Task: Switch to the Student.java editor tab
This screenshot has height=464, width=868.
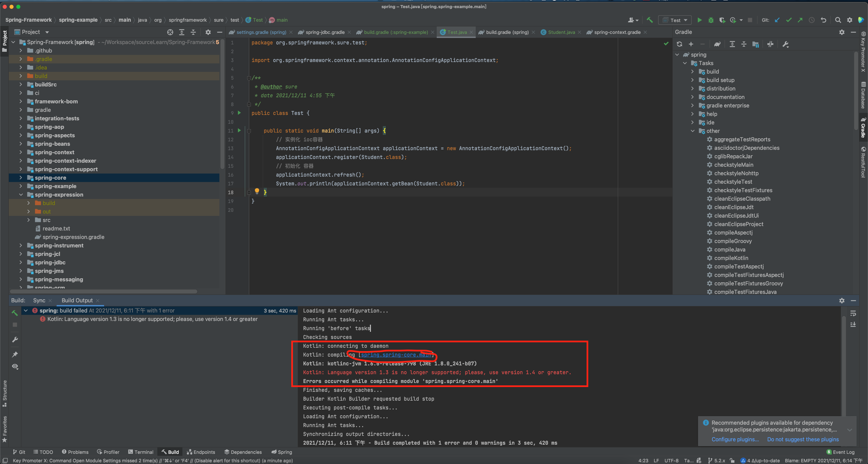Action: [x=561, y=32]
